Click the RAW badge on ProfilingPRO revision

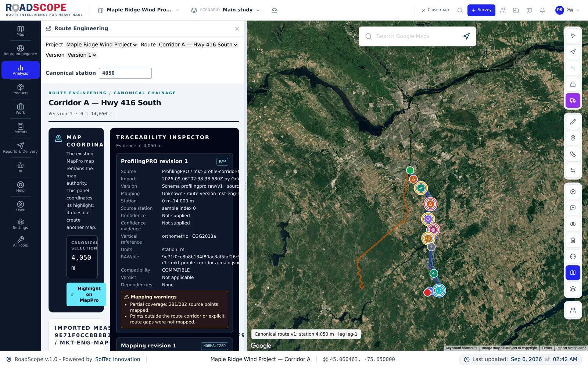point(222,162)
